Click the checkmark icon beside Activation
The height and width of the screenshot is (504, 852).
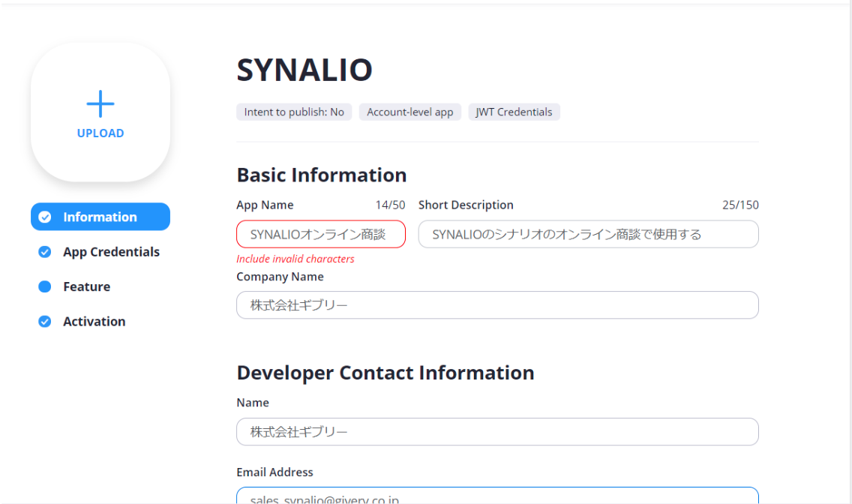point(45,322)
